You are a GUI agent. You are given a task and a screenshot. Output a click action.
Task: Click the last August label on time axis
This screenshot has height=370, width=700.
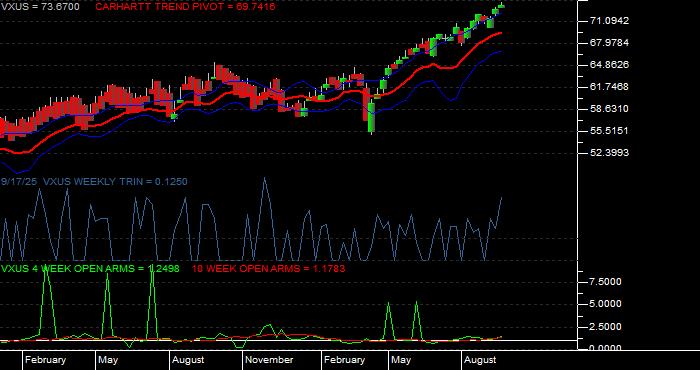point(480,360)
